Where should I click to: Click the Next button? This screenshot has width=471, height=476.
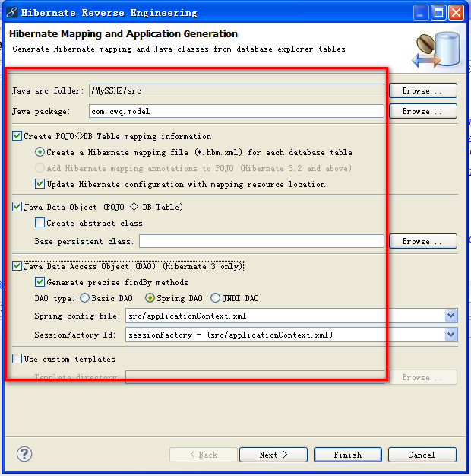pos(273,455)
